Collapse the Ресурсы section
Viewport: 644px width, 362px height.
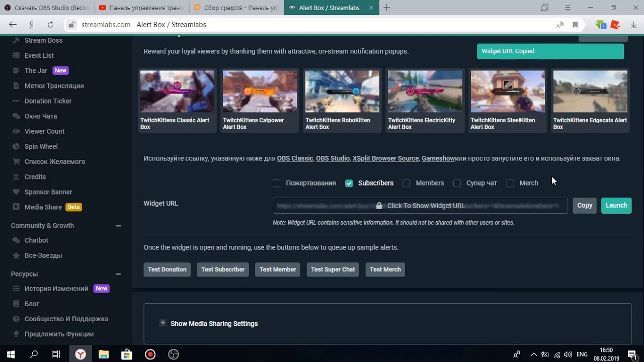[118, 274]
